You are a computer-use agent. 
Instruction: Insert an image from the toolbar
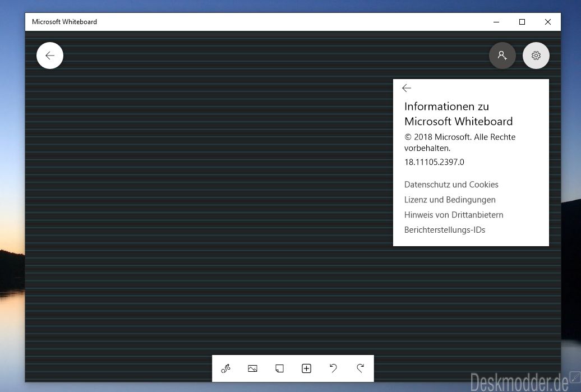[x=252, y=368]
